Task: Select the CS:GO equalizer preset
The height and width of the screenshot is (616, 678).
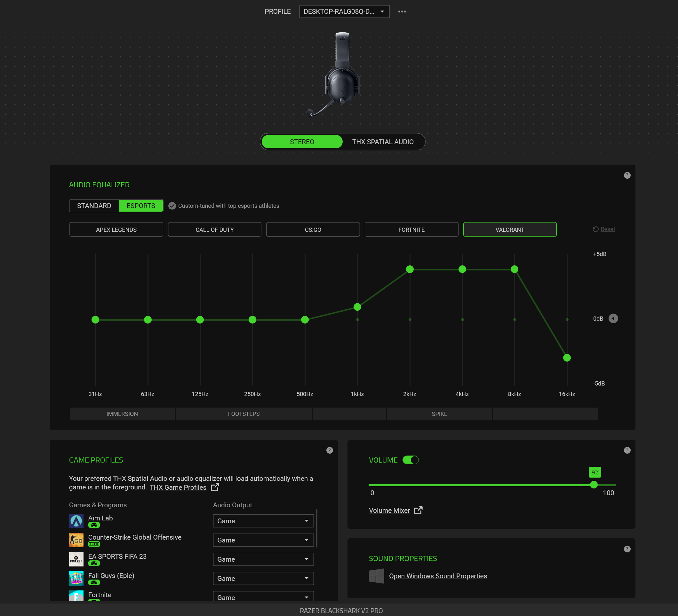Action: 313,230
